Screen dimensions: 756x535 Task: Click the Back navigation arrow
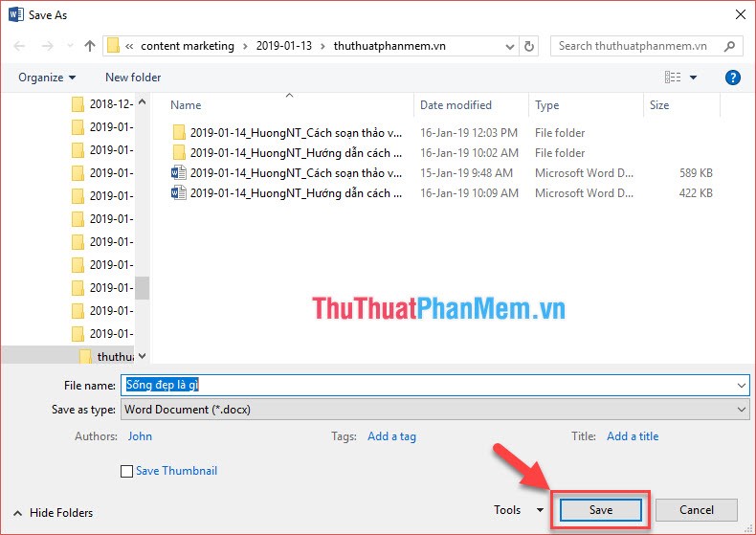pyautogui.click(x=19, y=46)
